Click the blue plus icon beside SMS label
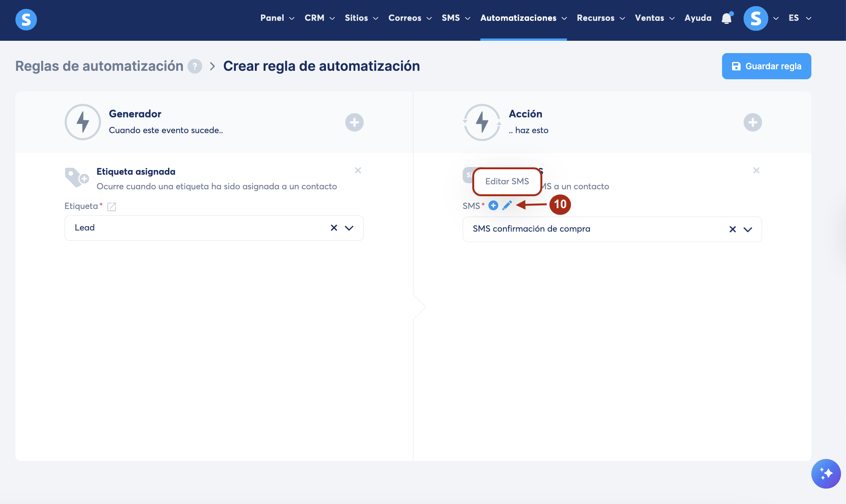The height and width of the screenshot is (504, 846). pyautogui.click(x=493, y=205)
